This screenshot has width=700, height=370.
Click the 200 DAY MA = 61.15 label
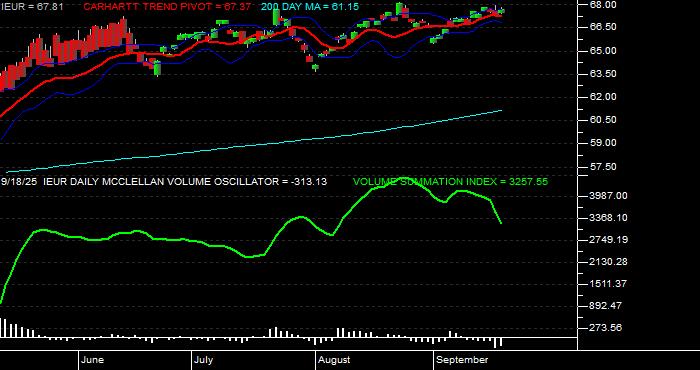click(310, 7)
